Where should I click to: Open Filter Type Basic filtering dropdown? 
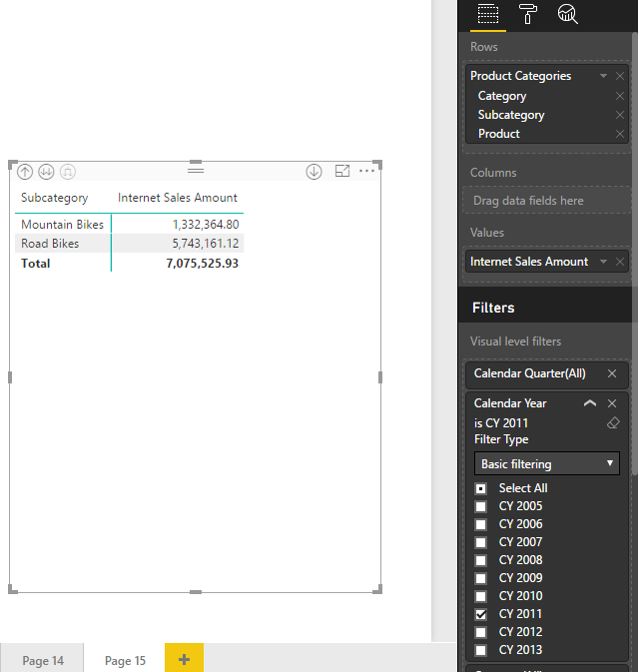[x=547, y=463]
